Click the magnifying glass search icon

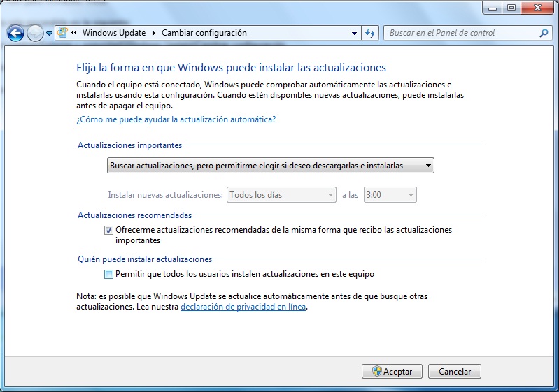544,33
